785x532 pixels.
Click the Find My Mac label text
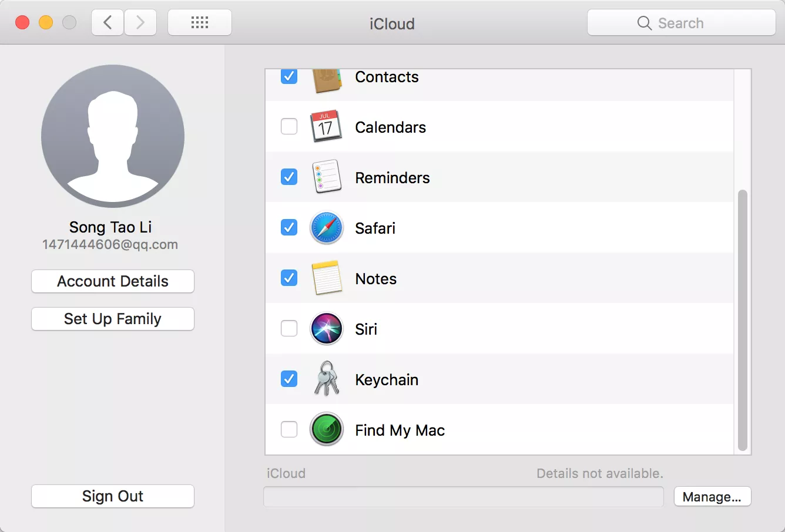[x=400, y=430]
